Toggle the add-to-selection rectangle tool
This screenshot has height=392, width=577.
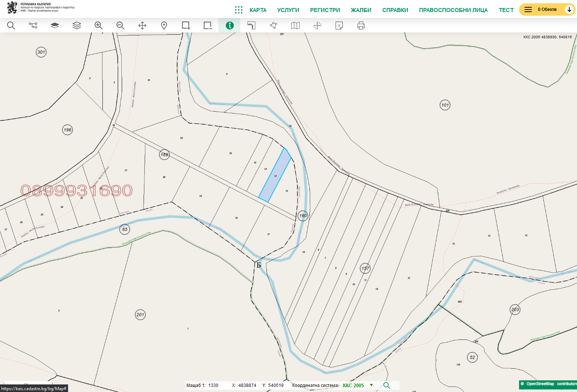pyautogui.click(x=186, y=26)
